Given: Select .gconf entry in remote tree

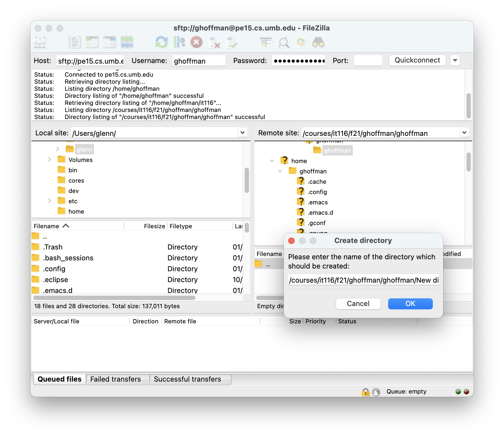Looking at the screenshot, I should pos(311,223).
